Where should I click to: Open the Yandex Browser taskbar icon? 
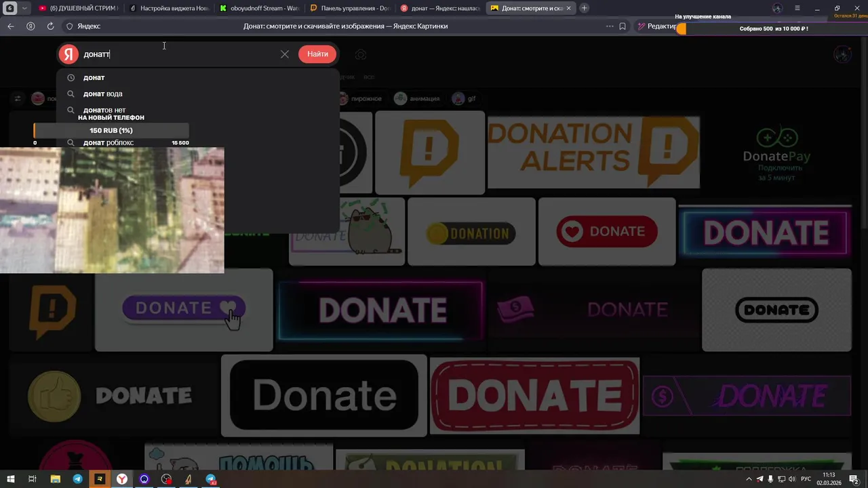tap(122, 479)
